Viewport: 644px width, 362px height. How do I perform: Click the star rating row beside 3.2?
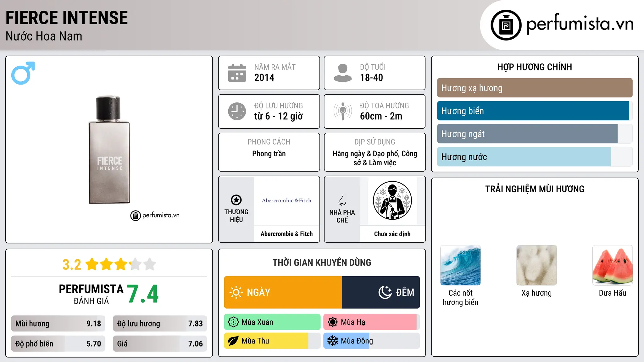[121, 264]
